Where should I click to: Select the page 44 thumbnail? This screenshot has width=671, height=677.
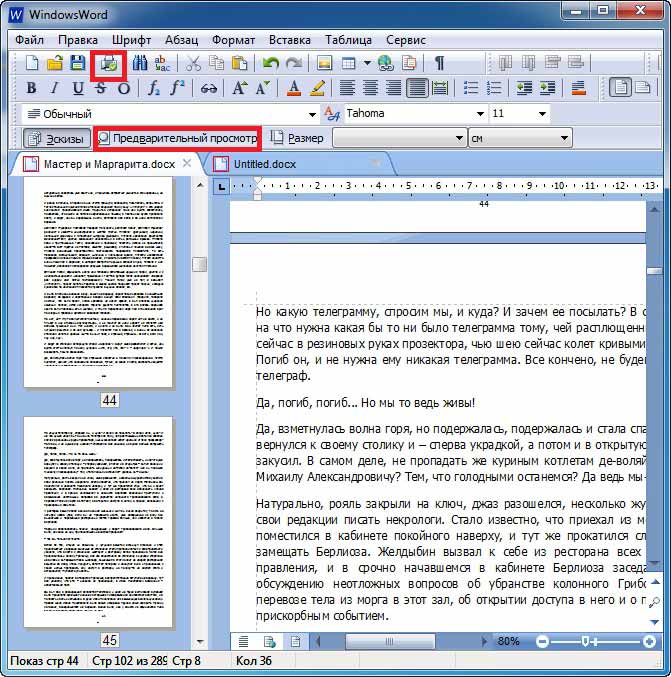[x=98, y=282]
